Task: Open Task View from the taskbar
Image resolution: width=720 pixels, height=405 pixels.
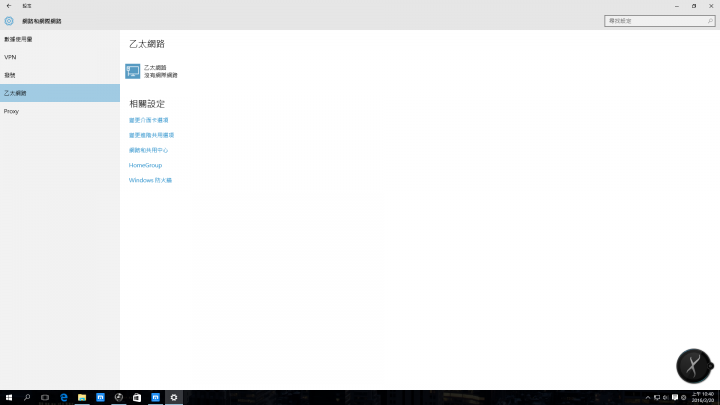Action: (x=45, y=398)
